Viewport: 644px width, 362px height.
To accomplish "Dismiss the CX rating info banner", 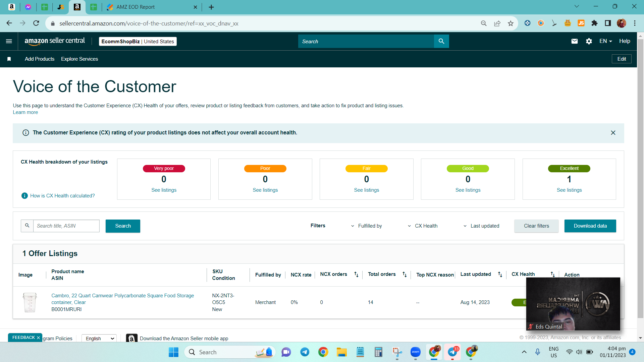I will coord(613,133).
